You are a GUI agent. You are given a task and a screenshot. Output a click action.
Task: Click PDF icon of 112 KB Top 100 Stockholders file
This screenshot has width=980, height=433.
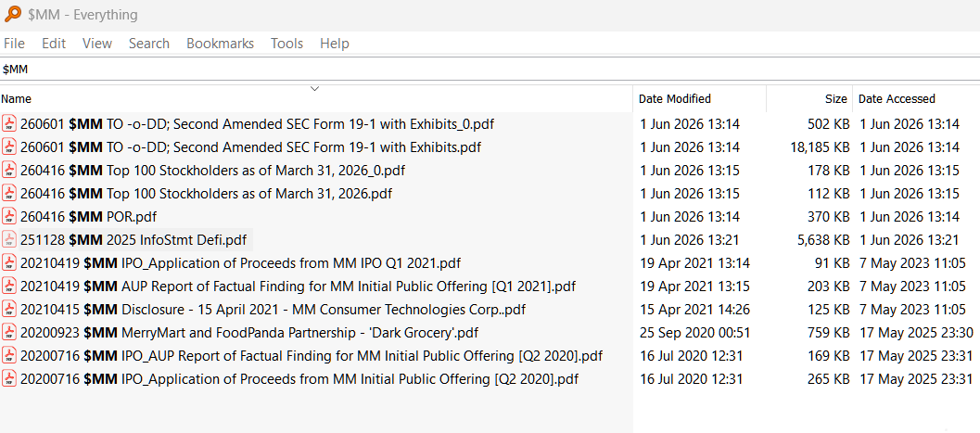9,193
